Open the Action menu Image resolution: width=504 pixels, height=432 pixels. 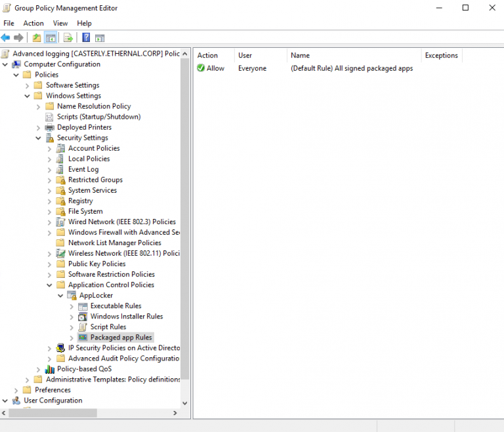point(33,23)
